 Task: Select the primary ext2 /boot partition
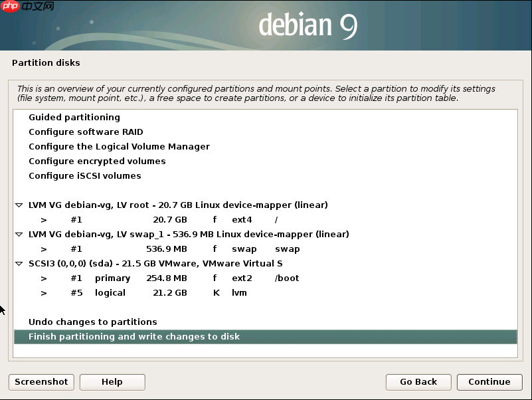tap(166, 278)
